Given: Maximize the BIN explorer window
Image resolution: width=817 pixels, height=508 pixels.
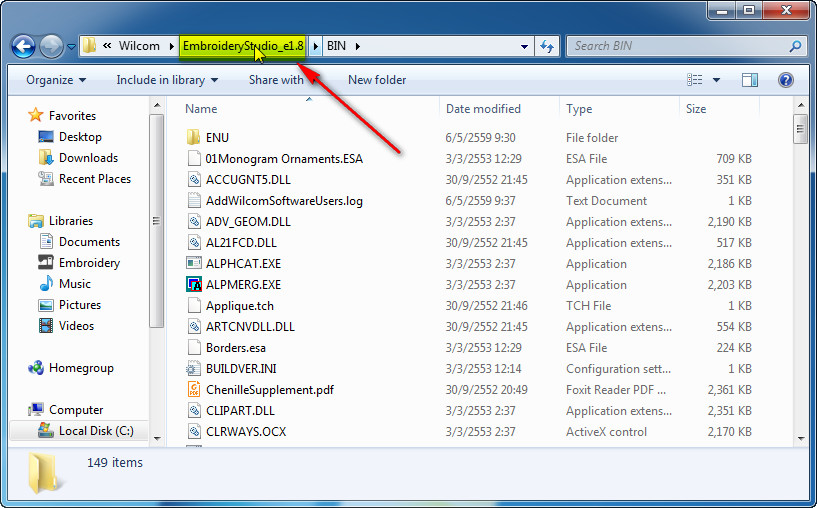Looking at the screenshot, I should point(749,11).
